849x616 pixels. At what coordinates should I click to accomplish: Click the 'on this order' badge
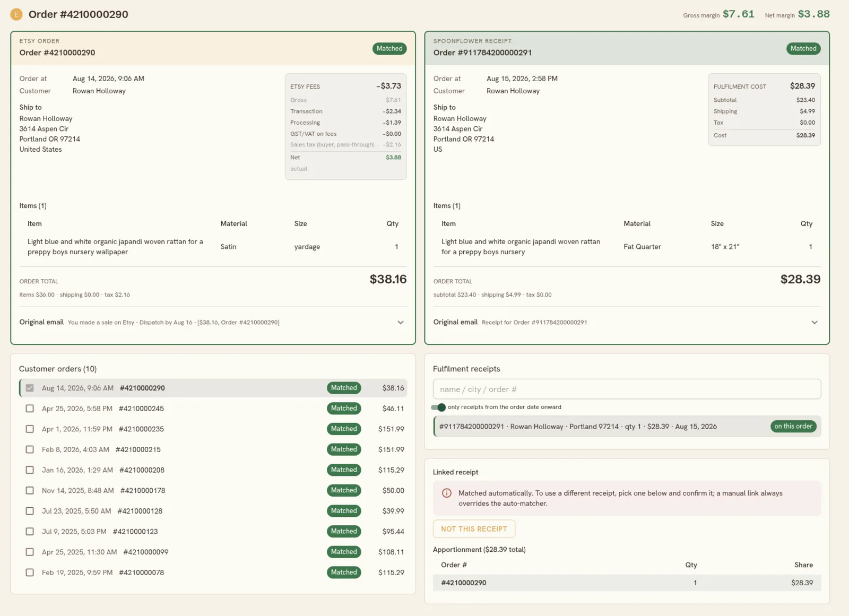pos(793,426)
